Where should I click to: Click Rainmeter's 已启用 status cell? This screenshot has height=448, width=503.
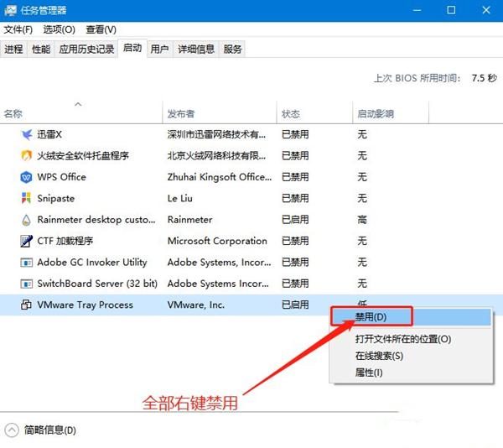295,220
